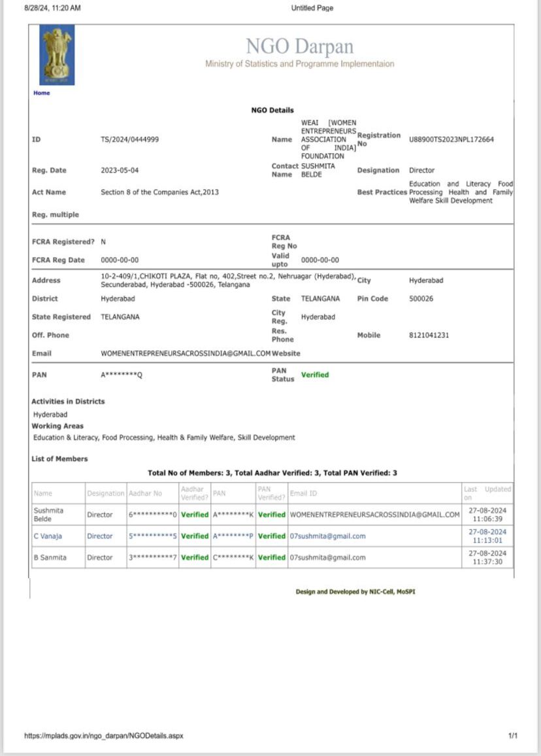
Task: Select Aadhar number 6**********0
Action: pos(153,515)
